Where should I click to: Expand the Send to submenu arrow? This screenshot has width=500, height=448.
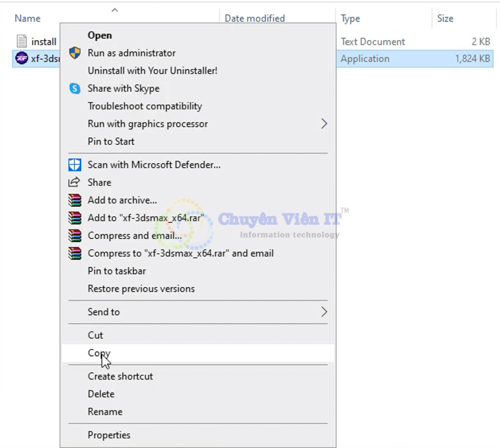(x=324, y=312)
